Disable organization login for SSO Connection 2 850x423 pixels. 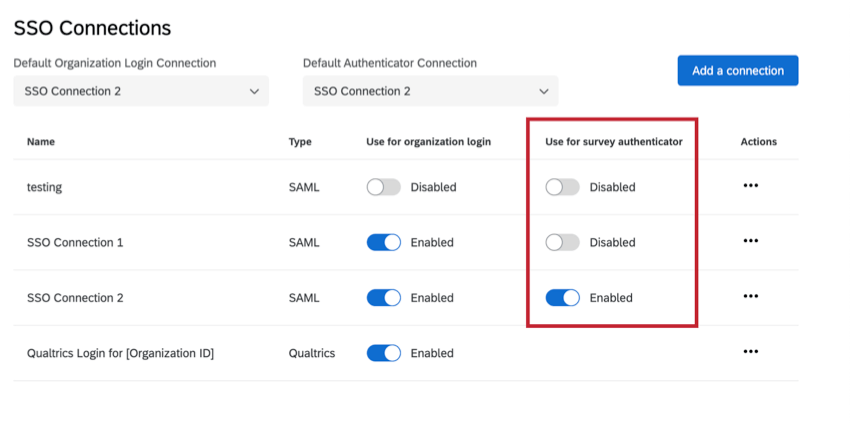[383, 298]
